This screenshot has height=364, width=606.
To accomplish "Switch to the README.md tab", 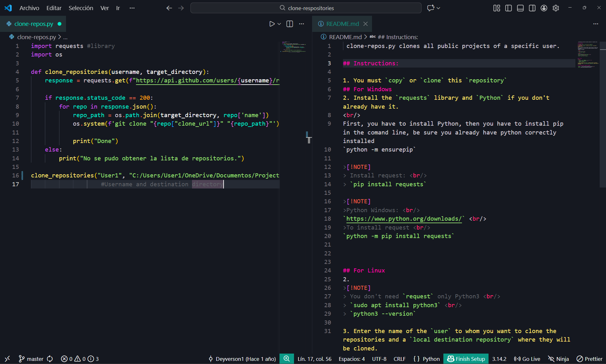I will pos(342,24).
